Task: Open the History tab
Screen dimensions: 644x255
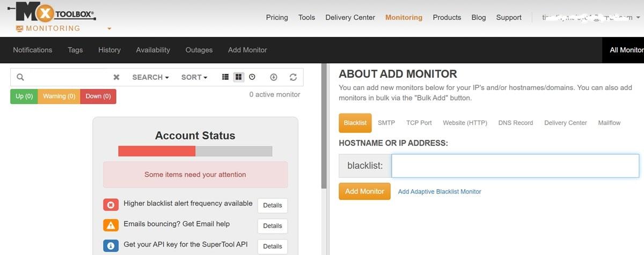Action: [109, 50]
